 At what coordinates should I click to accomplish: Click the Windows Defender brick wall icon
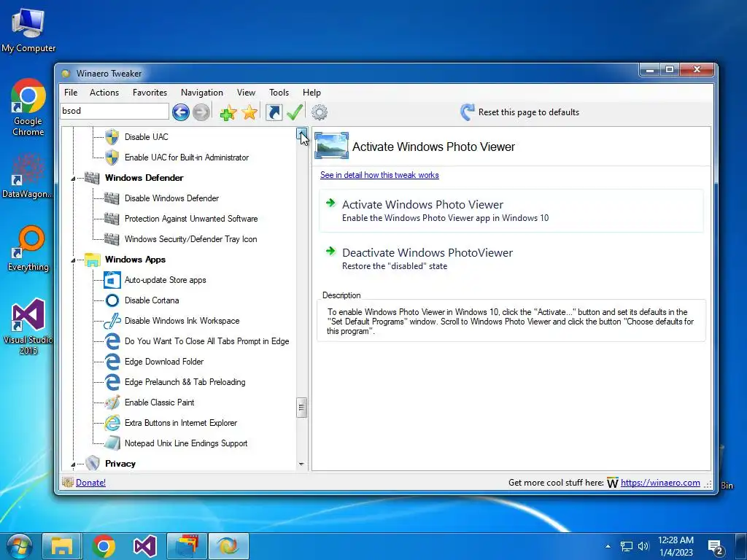pos(92,178)
